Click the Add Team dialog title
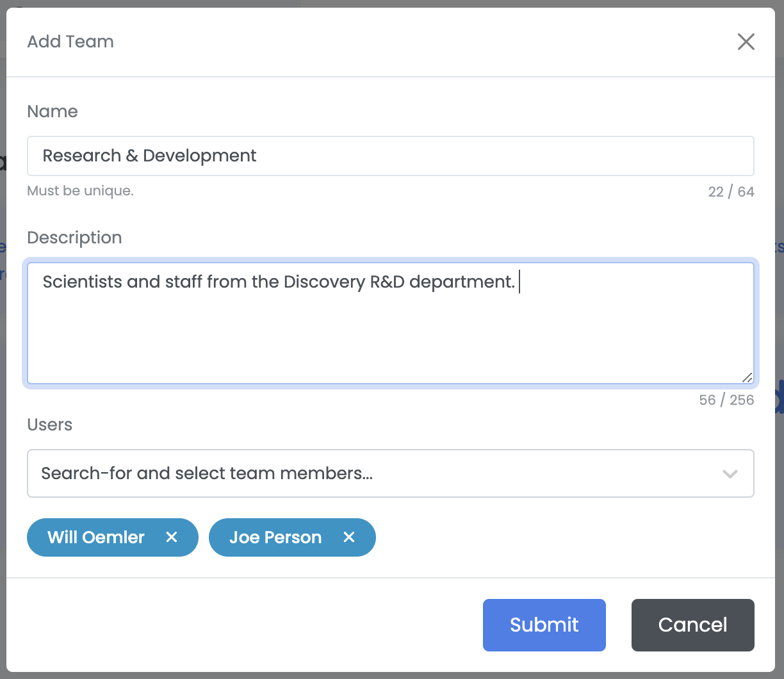Viewport: 784px width, 679px height. [x=70, y=42]
